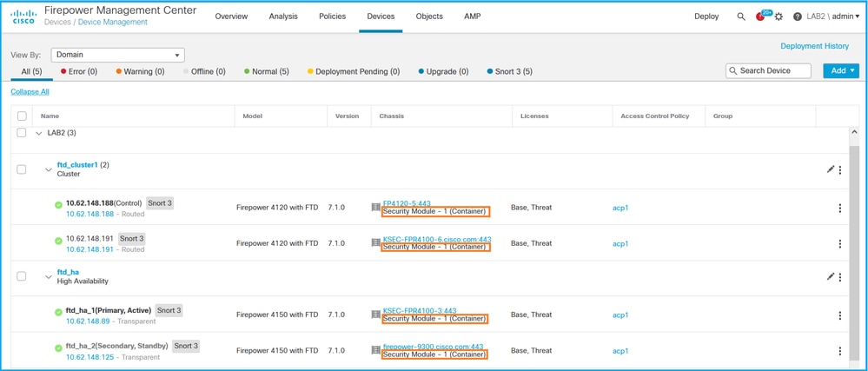868x371 pixels.
Task: Sort by the Name column header
Action: pos(50,116)
